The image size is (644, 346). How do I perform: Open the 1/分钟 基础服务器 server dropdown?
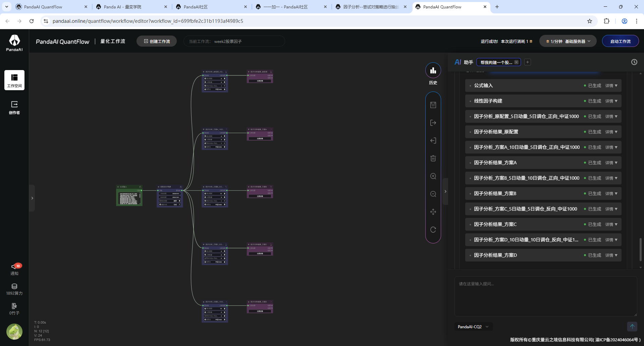[568, 41]
